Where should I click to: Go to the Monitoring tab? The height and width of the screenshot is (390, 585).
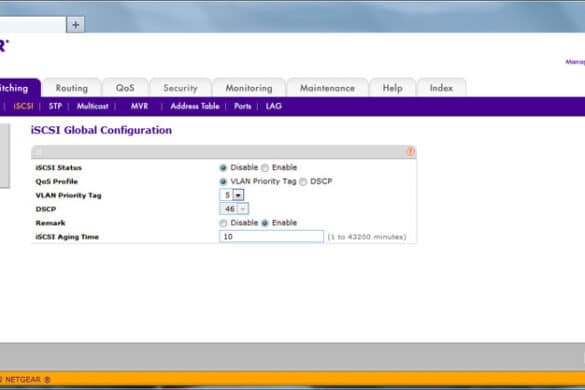[249, 88]
